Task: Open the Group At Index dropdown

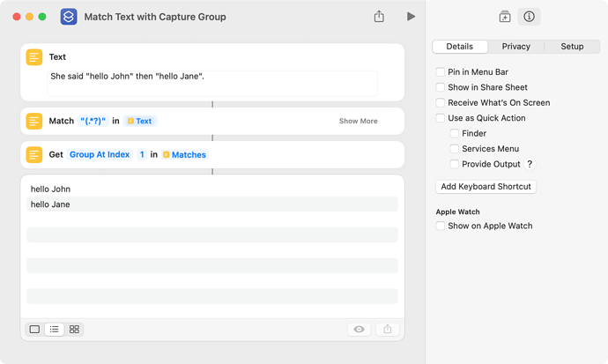Action: [x=100, y=154]
